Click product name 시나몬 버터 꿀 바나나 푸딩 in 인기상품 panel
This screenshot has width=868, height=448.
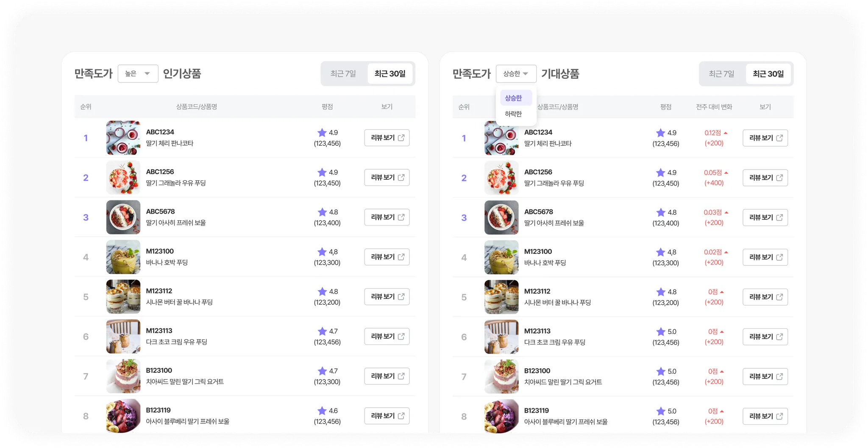(179, 302)
